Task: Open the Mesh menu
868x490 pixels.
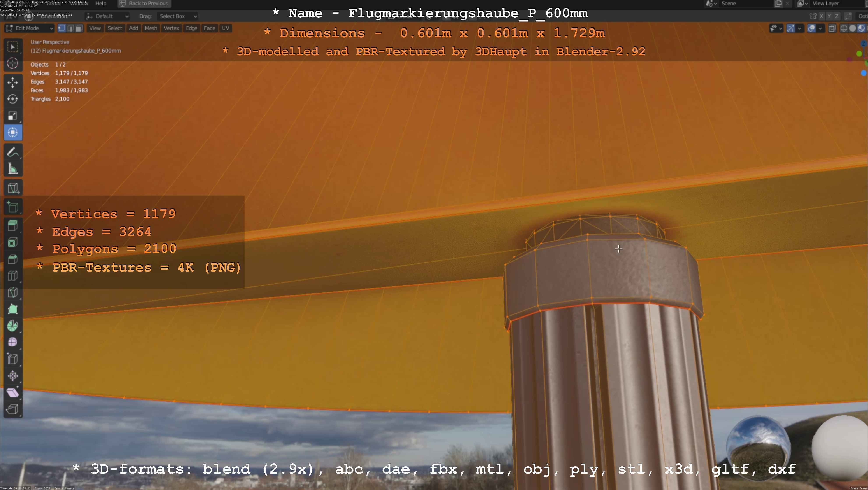Action: click(151, 28)
